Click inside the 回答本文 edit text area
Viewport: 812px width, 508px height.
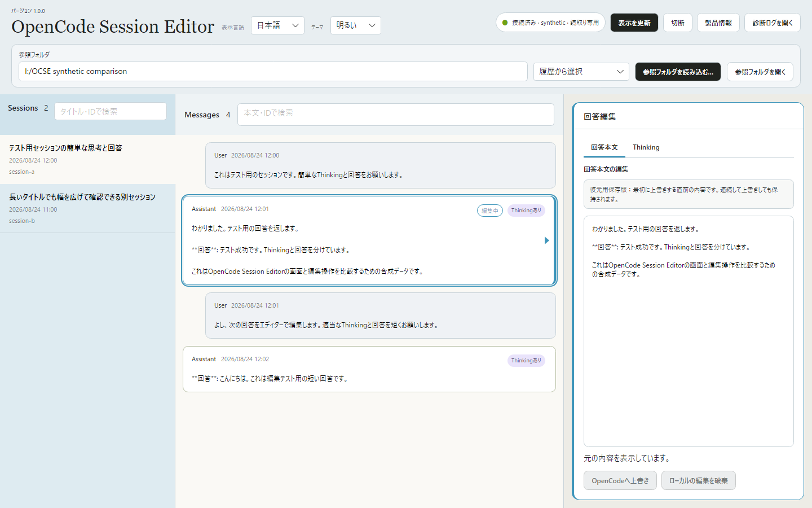coord(689,331)
